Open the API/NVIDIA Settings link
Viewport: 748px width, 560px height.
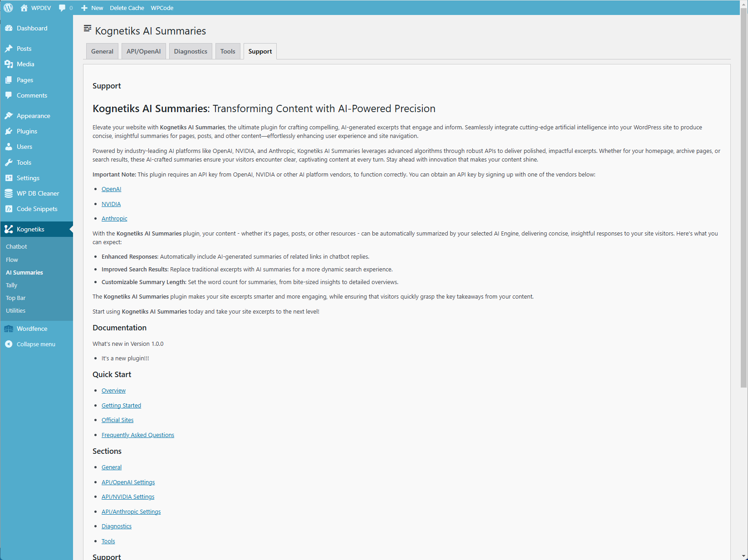point(128,496)
